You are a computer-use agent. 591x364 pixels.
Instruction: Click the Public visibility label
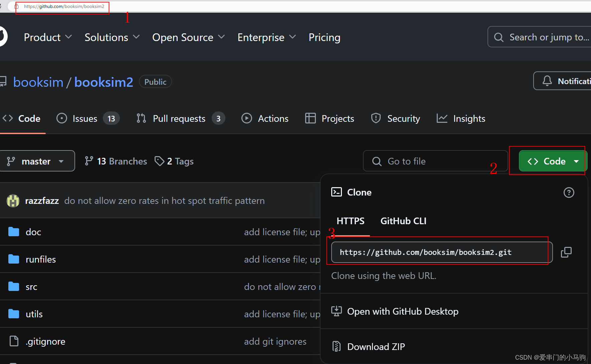[155, 82]
